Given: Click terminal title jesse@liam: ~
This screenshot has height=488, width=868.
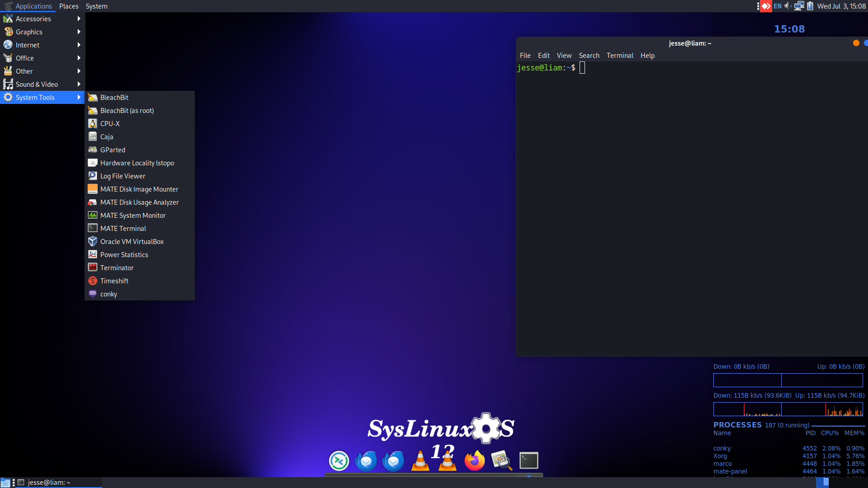Looking at the screenshot, I should pyautogui.click(x=690, y=43).
